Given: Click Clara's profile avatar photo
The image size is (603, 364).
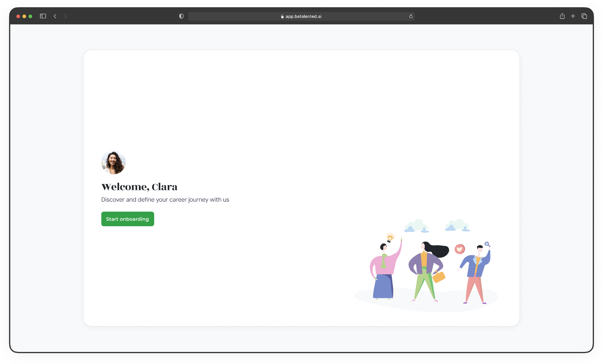Looking at the screenshot, I should [x=113, y=162].
